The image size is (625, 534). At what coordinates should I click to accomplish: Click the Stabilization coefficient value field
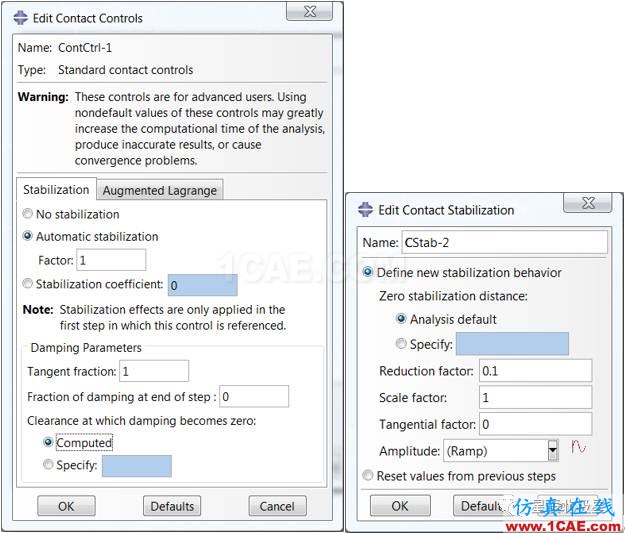click(202, 285)
